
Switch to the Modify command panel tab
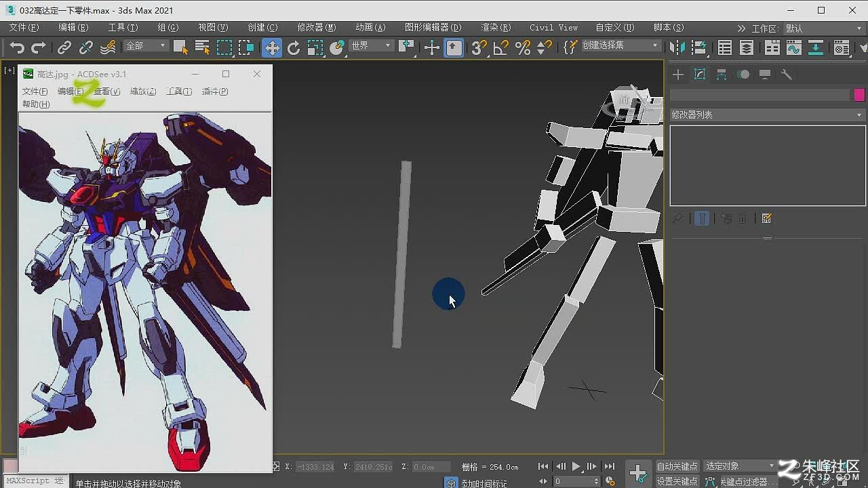700,75
